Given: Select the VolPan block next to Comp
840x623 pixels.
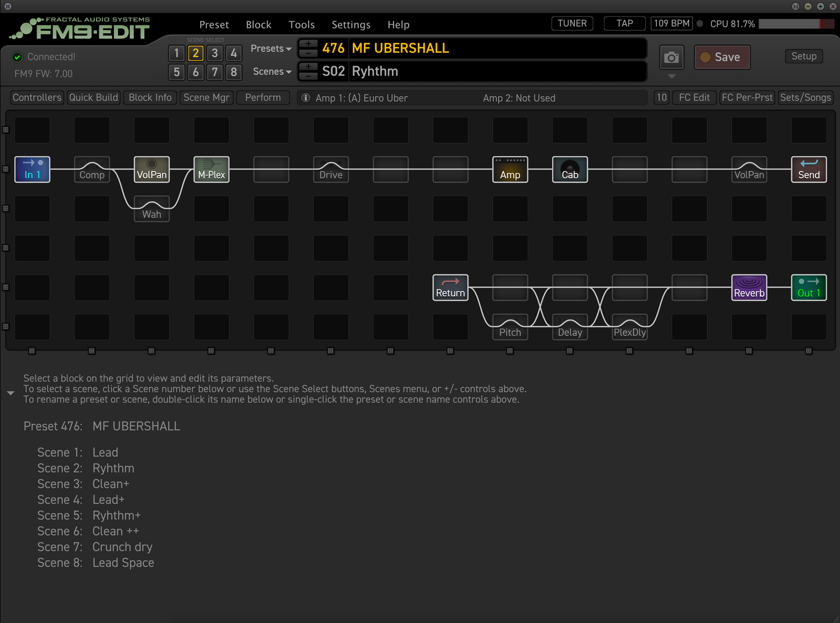Looking at the screenshot, I should click(152, 169).
